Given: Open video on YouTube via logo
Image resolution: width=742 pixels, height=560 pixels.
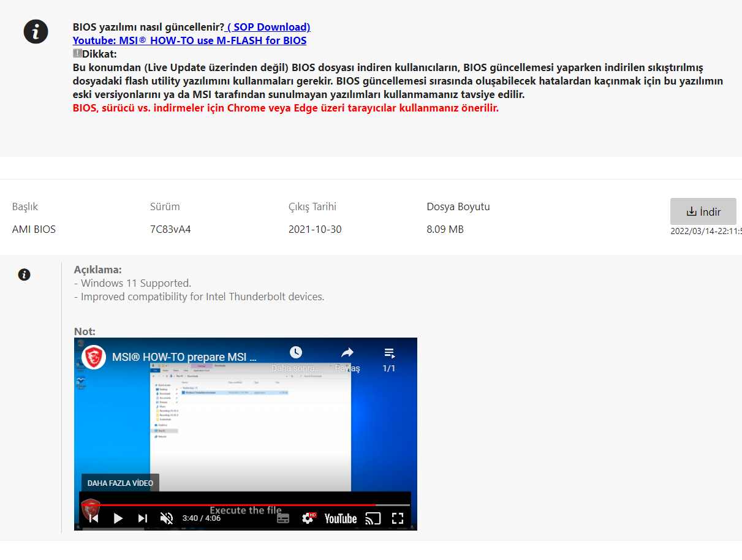Looking at the screenshot, I should tap(341, 518).
